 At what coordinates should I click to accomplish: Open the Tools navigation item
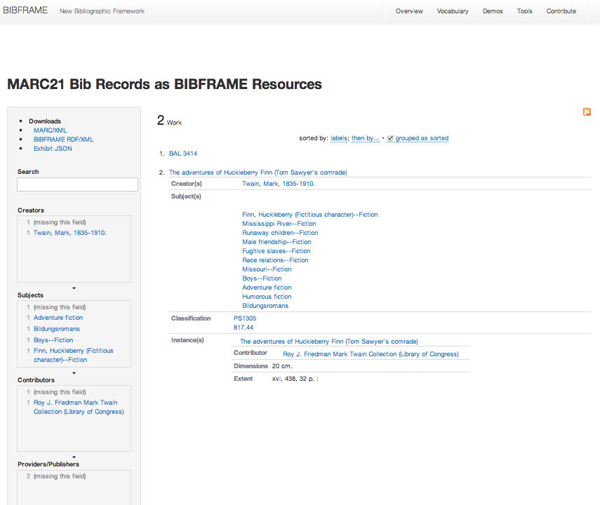[x=524, y=11]
